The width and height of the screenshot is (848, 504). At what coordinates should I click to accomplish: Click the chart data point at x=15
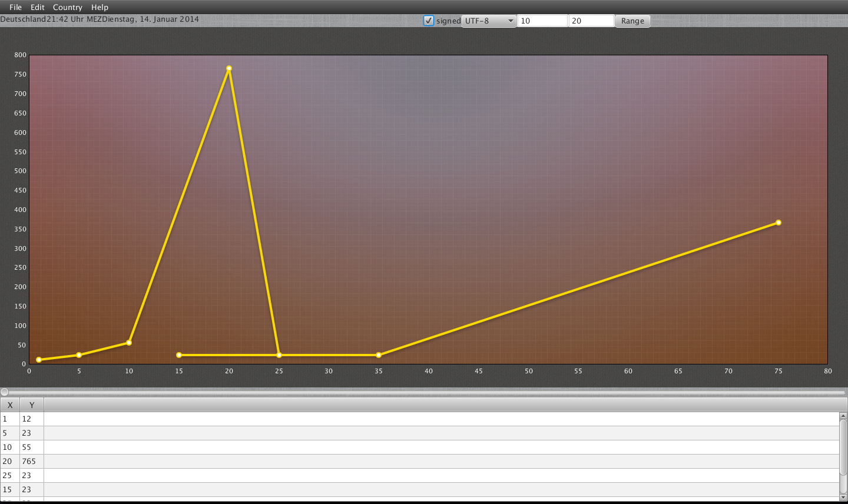point(179,355)
